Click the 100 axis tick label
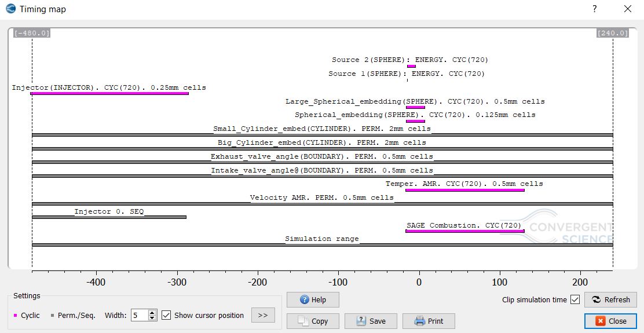 click(x=500, y=283)
